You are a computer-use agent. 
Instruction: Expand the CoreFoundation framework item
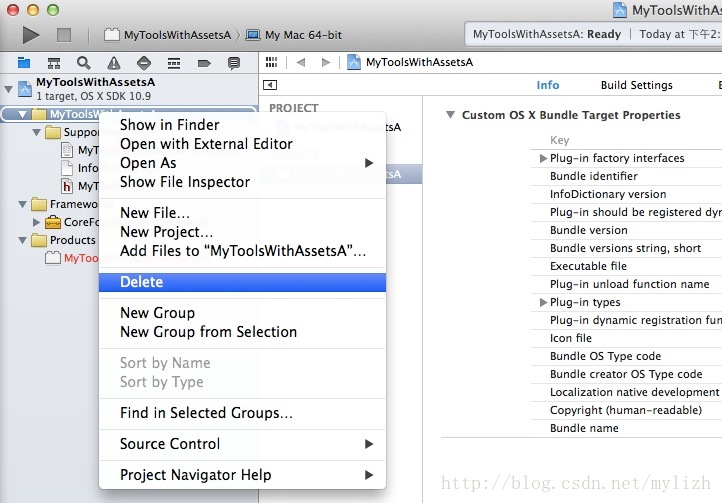pos(36,222)
